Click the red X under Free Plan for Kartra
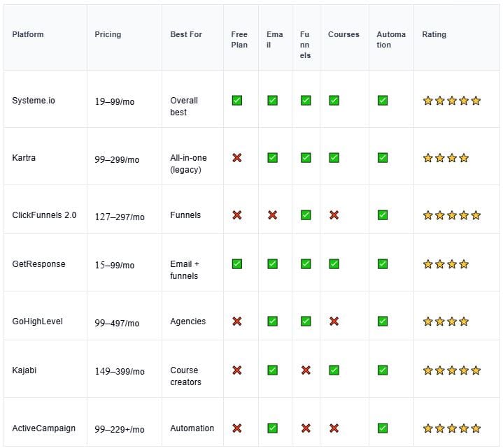 coord(237,158)
